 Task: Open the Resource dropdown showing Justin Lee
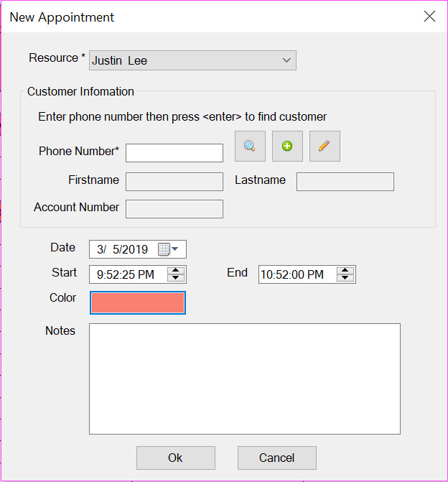point(192,60)
